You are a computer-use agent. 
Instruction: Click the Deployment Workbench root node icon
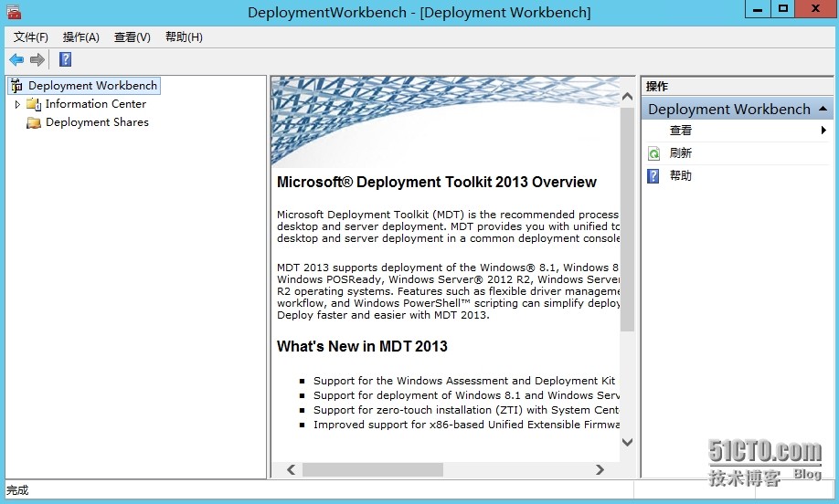pyautogui.click(x=16, y=86)
